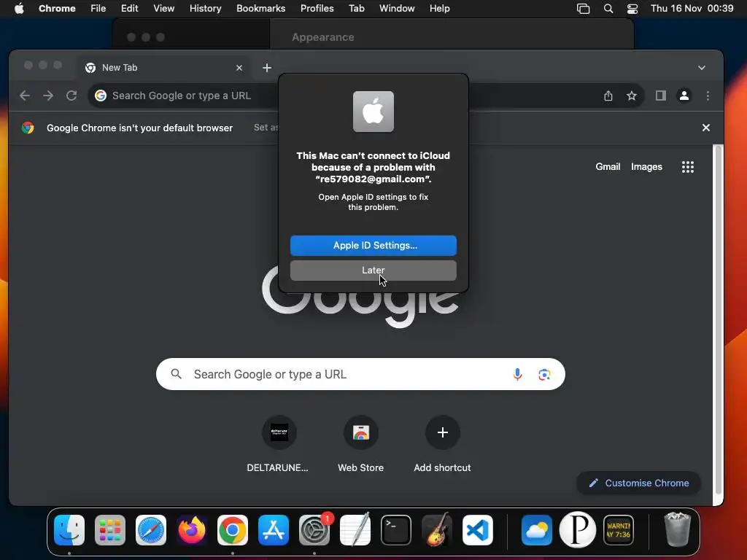Open System Settings from the Dock
This screenshot has width=747, height=560.
(314, 530)
